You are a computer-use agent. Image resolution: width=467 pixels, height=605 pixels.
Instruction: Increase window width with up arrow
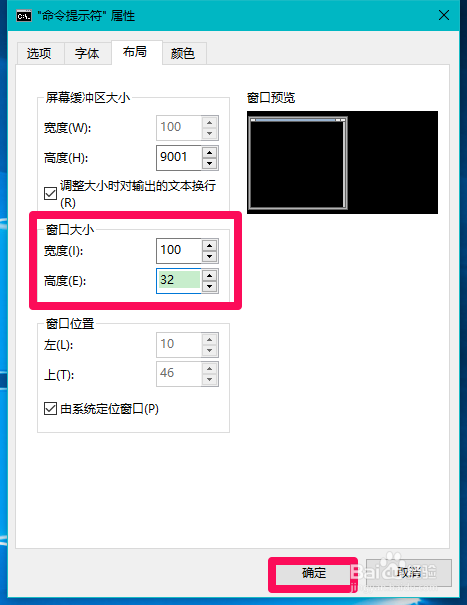(x=210, y=245)
